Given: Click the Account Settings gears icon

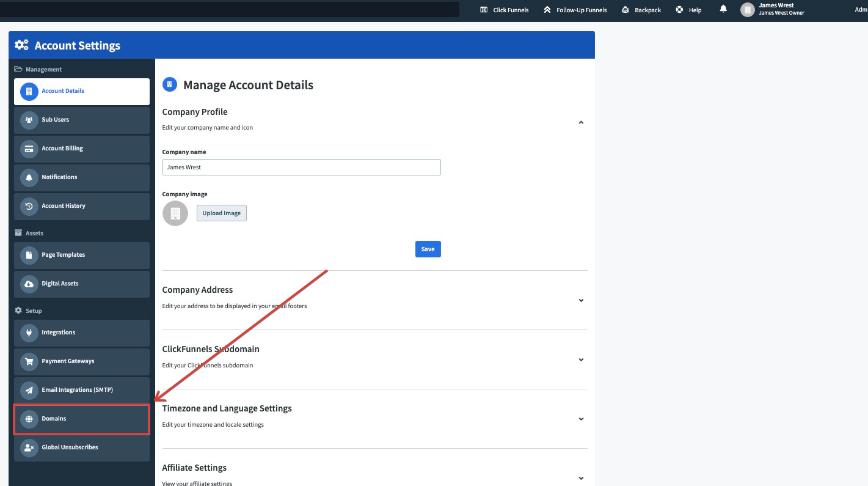Looking at the screenshot, I should pos(21,45).
